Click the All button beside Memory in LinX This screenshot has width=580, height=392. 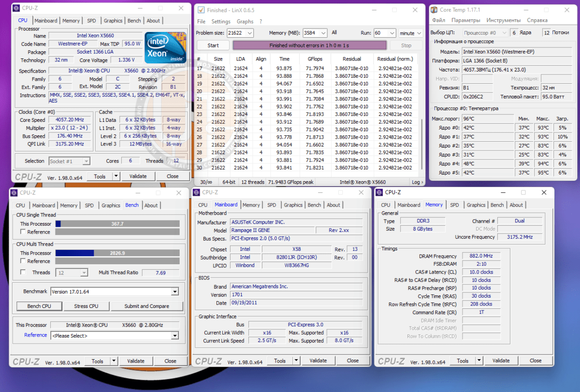[334, 33]
